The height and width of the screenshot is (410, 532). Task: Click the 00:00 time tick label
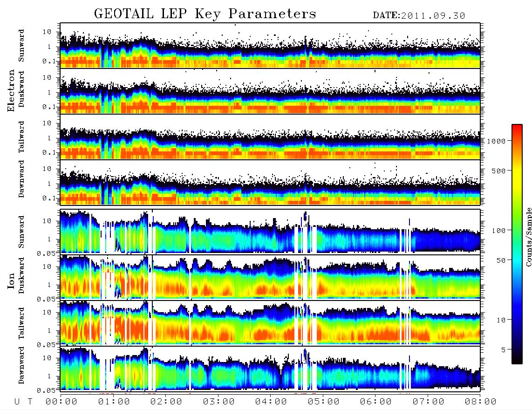(61, 402)
